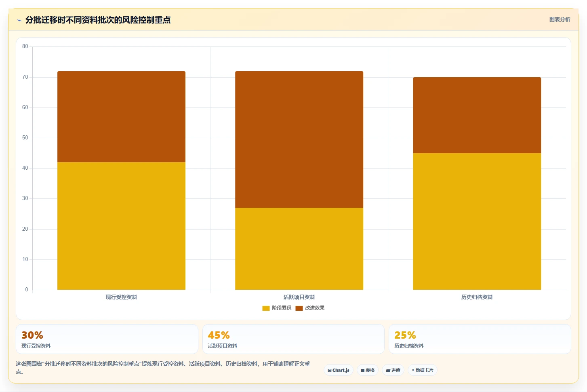Click the brown bar segment for 活跃项目资料
This screenshot has width=587, height=392.
point(299,139)
